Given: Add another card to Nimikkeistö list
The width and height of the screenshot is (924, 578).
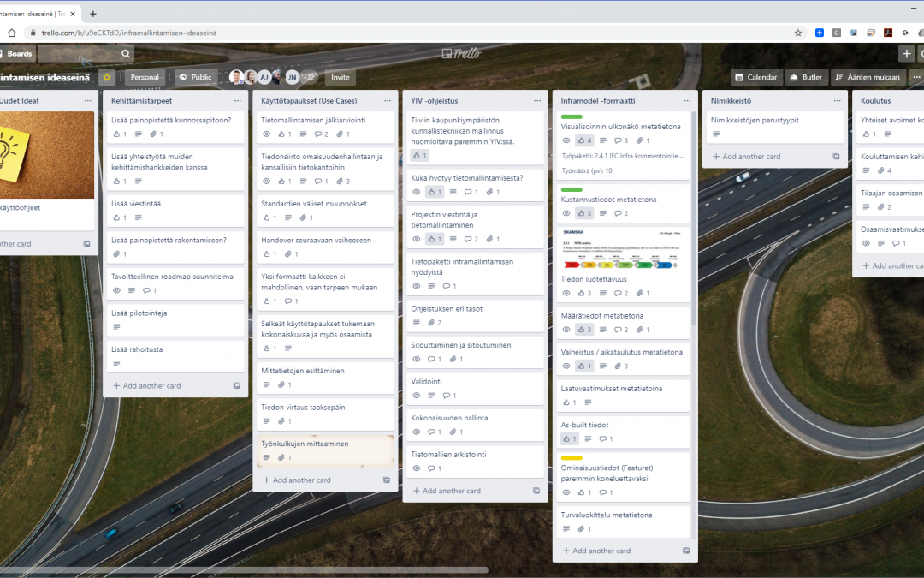Looking at the screenshot, I should pyautogui.click(x=747, y=157).
